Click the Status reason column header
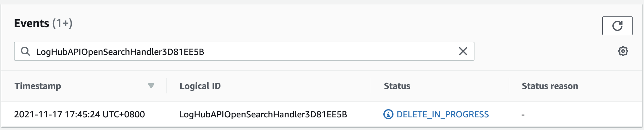Image resolution: width=644 pixels, height=130 pixels. point(550,86)
